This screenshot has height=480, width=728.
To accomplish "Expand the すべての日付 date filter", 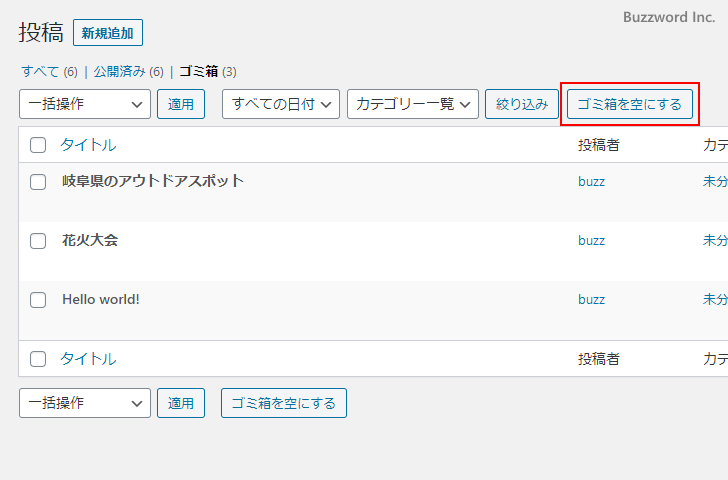I will 281,104.
